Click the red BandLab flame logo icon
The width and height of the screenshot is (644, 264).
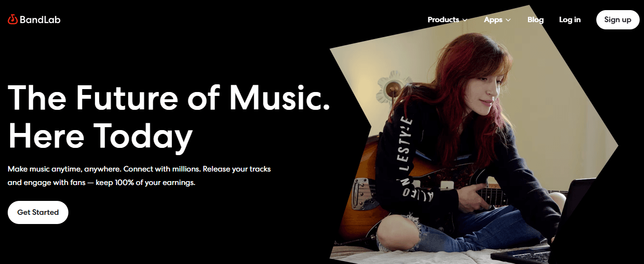13,20
